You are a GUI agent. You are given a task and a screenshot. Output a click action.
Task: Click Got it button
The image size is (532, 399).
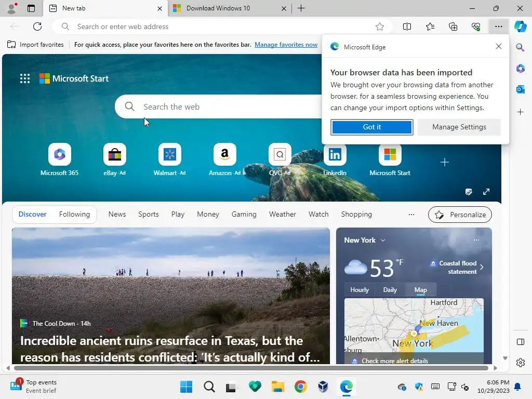[x=372, y=127]
